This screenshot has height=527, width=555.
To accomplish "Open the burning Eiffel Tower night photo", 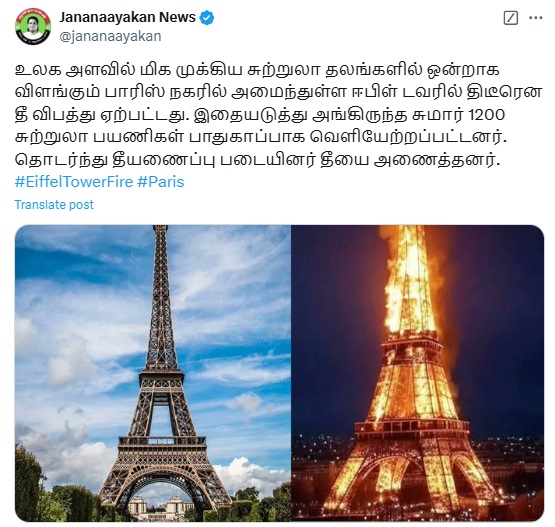I will (418, 373).
